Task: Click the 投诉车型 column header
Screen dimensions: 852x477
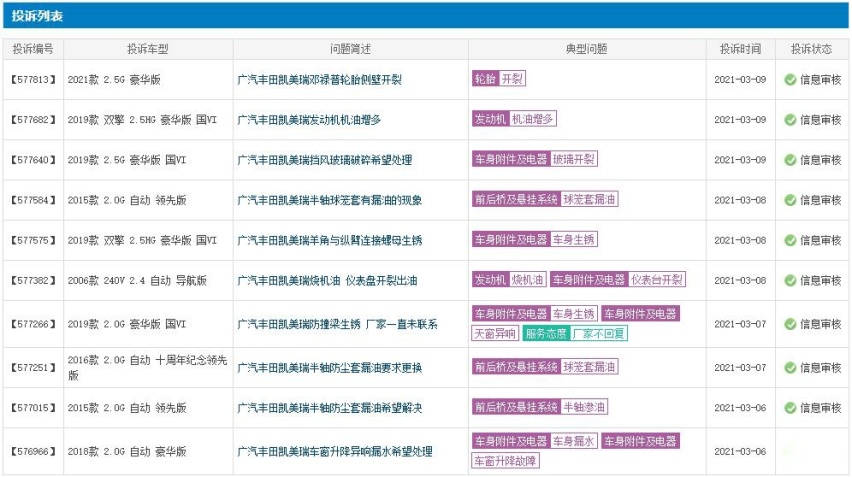Action: click(x=148, y=49)
